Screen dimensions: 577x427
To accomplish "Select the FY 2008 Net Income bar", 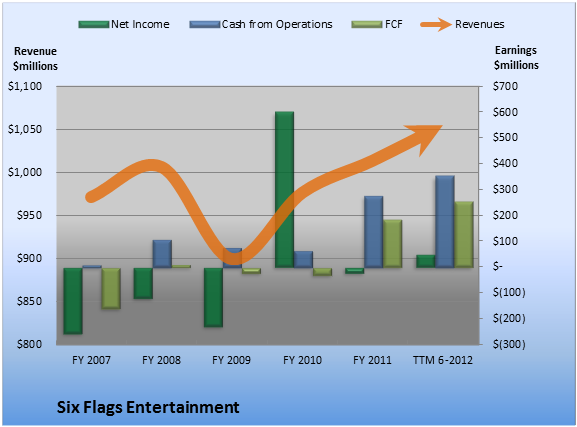I will point(143,283).
